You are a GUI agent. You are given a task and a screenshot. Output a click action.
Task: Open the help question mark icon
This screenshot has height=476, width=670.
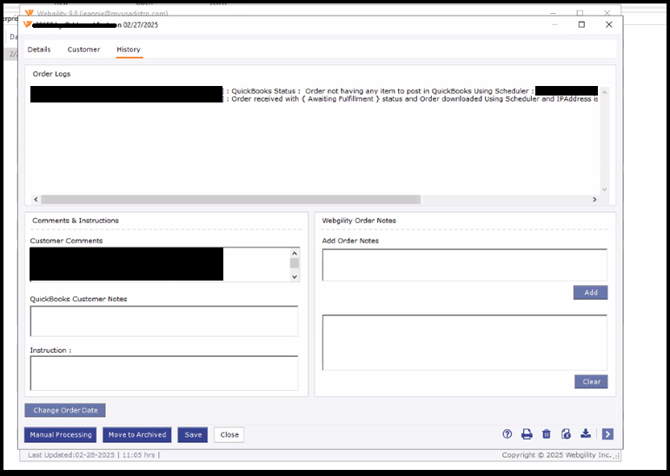(x=507, y=434)
